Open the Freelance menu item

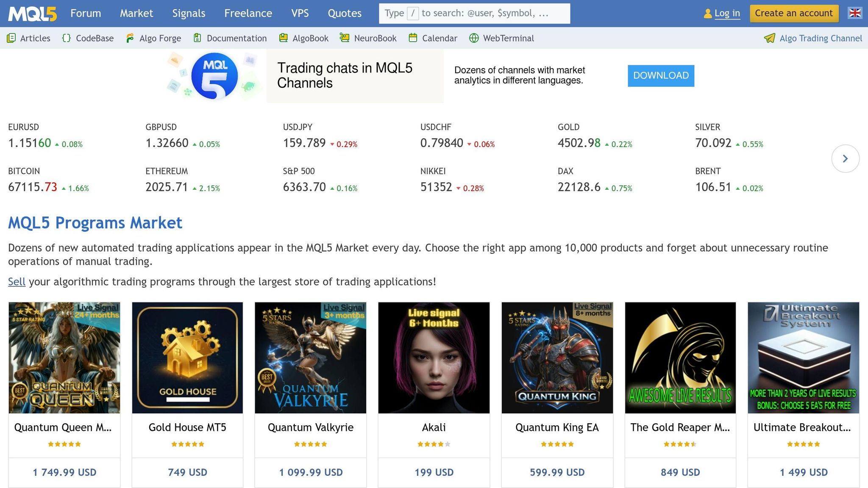[x=248, y=13]
